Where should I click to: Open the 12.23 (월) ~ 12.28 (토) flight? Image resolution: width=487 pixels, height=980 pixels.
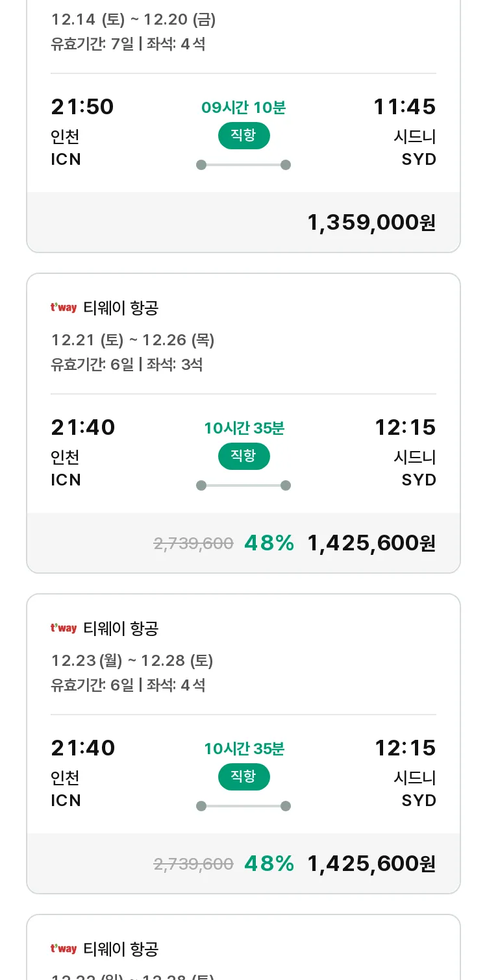243,744
